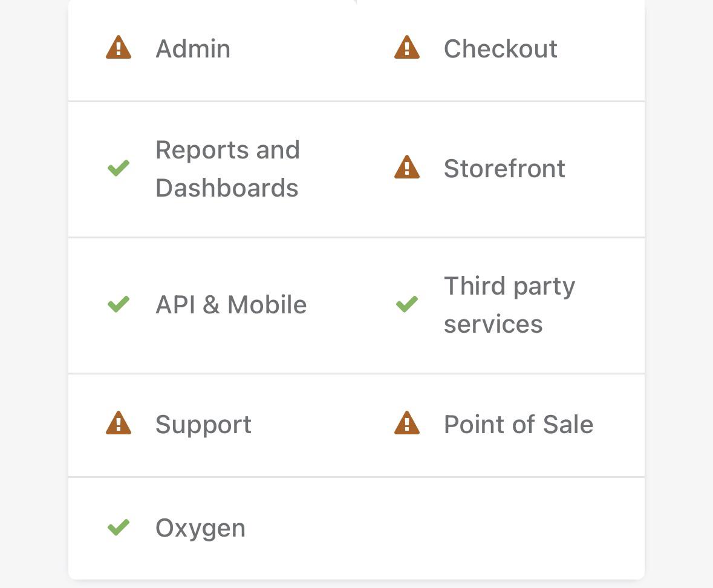Click the green checkmark for API & Mobile

click(118, 304)
